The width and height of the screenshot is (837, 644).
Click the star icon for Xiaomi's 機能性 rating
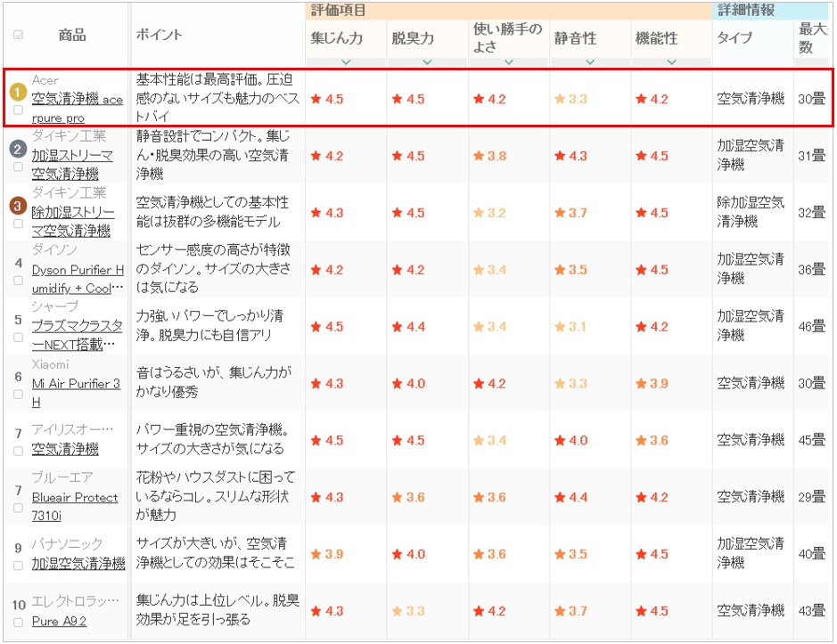pos(641,384)
